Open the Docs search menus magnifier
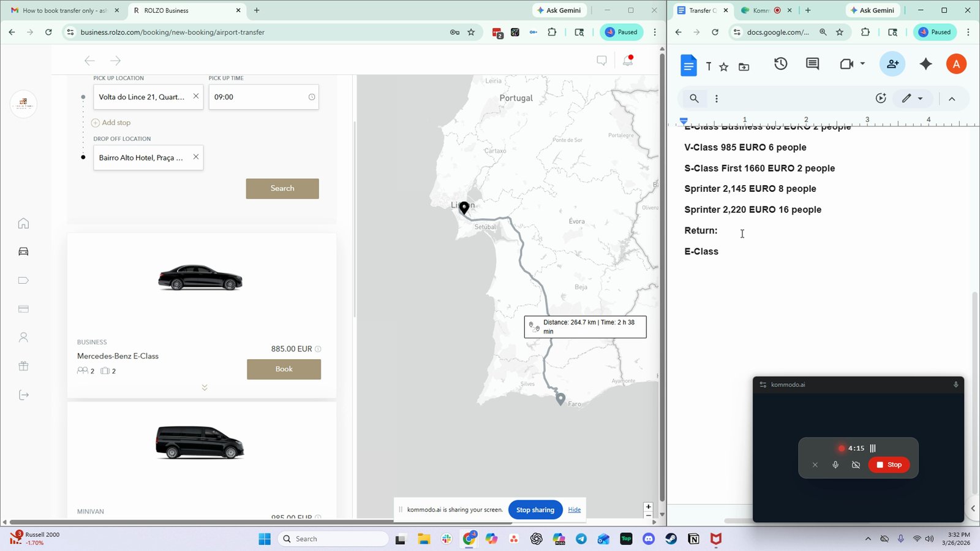The image size is (980, 551). pyautogui.click(x=694, y=98)
